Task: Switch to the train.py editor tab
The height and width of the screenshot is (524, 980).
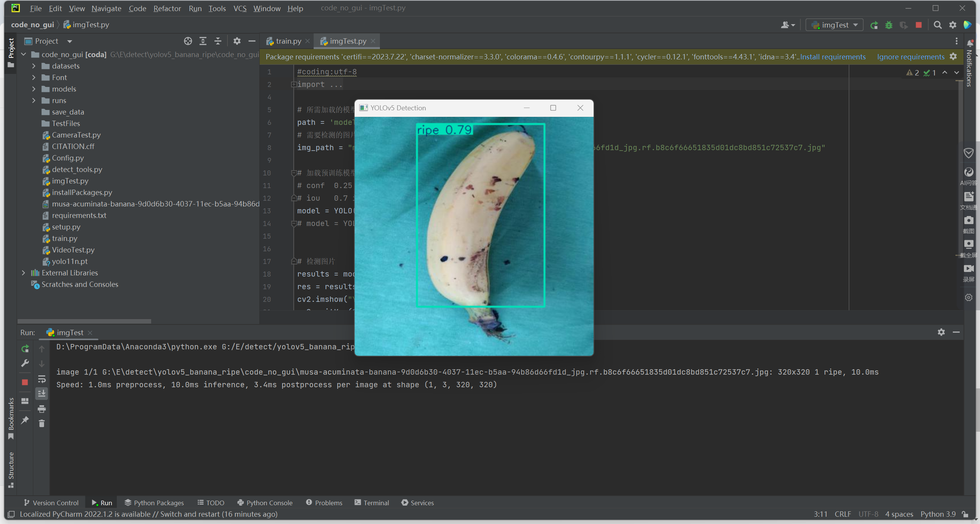Action: (288, 41)
